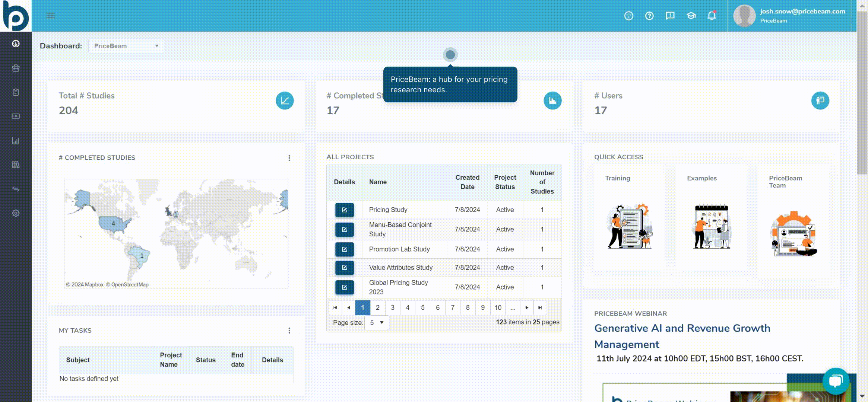This screenshot has width=868, height=402.
Task: Expand the Dashboard PriceBeam dropdown
Action: click(x=126, y=46)
